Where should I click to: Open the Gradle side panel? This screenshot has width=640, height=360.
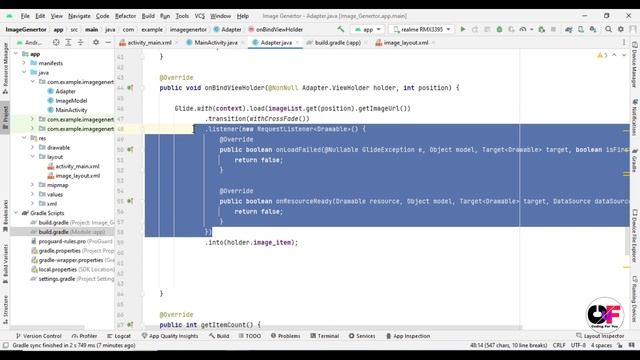[x=635, y=160]
